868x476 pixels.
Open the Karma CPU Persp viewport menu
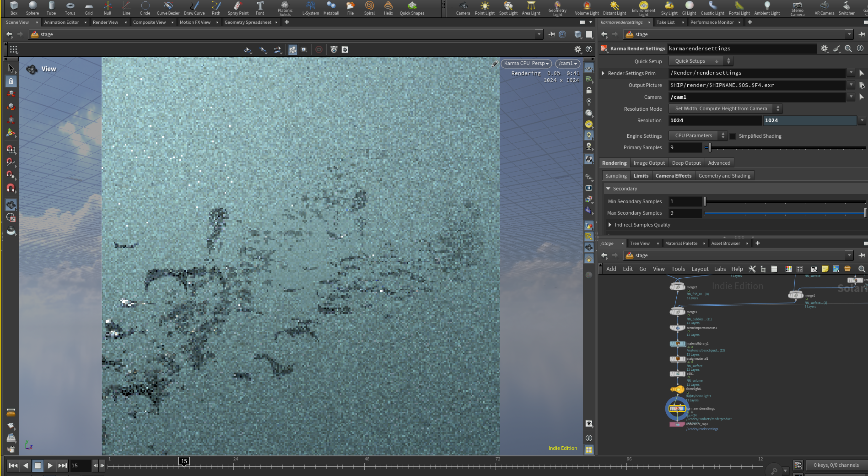pyautogui.click(x=526, y=64)
